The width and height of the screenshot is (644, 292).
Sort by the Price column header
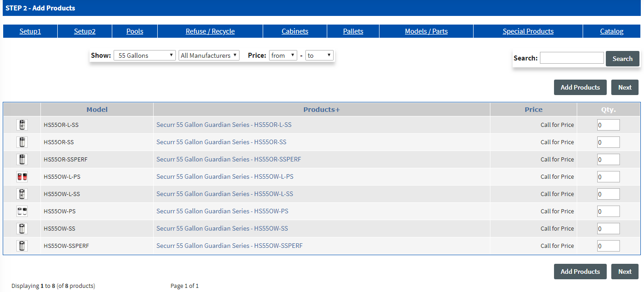pyautogui.click(x=534, y=110)
